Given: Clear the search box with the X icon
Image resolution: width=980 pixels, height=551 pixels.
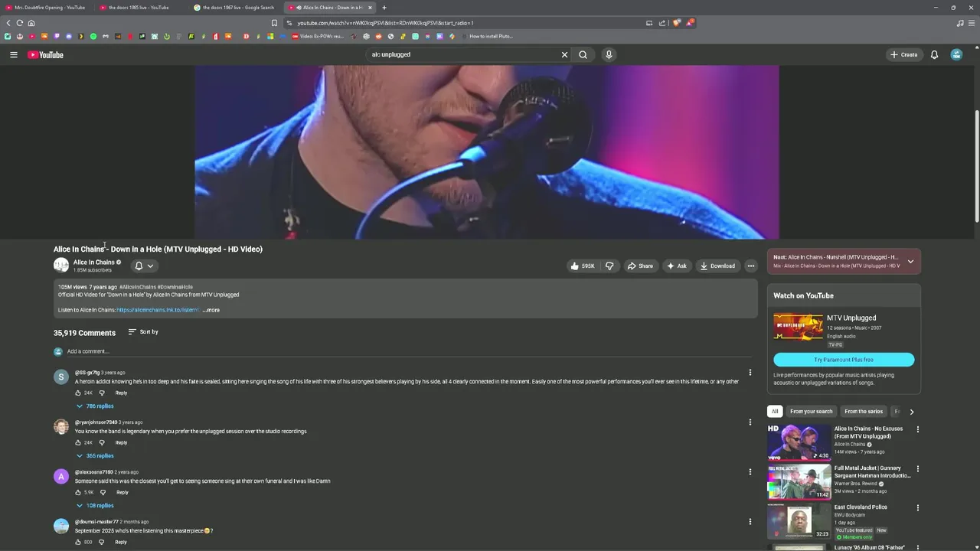Looking at the screenshot, I should pos(564,54).
